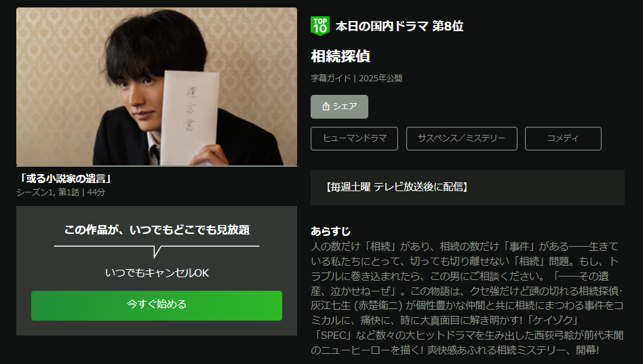Open the episode thumbnail with 遺言書 envelope
The height and width of the screenshot is (364, 643).
click(157, 86)
